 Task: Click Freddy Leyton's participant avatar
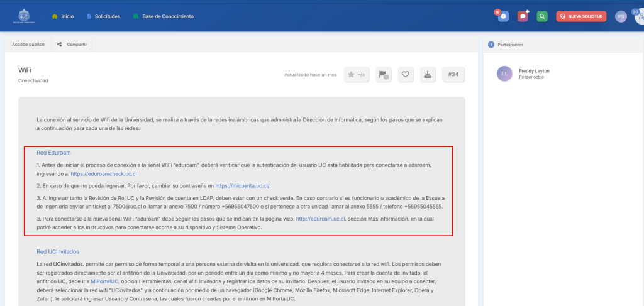[x=505, y=74]
